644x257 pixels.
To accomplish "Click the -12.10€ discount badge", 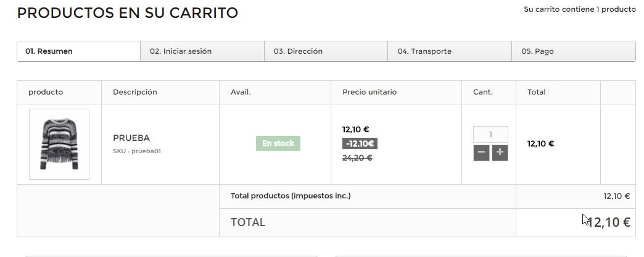I will pos(360,143).
